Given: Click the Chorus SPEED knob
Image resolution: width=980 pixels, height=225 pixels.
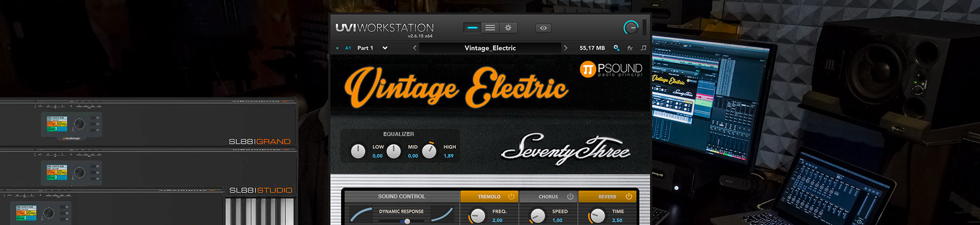Looking at the screenshot, I should coord(537,216).
